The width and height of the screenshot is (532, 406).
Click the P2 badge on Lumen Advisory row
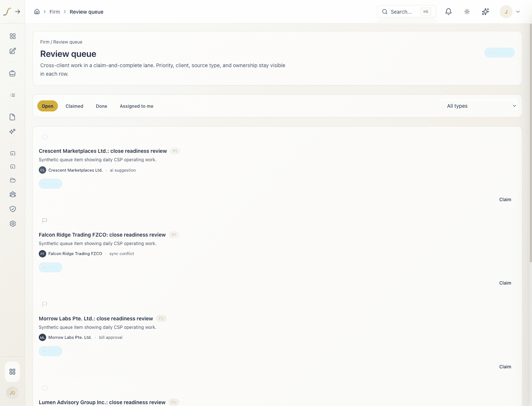click(x=174, y=402)
